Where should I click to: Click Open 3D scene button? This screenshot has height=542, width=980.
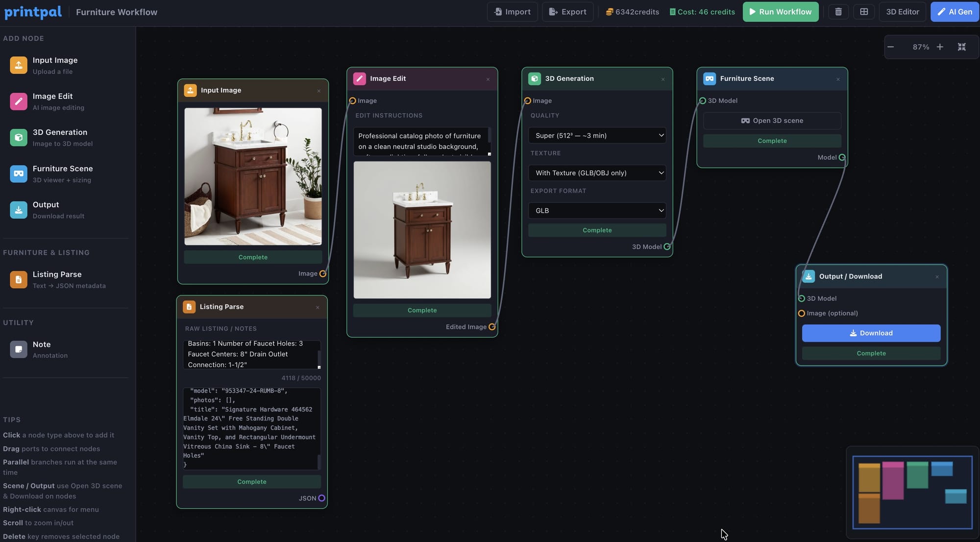point(772,121)
